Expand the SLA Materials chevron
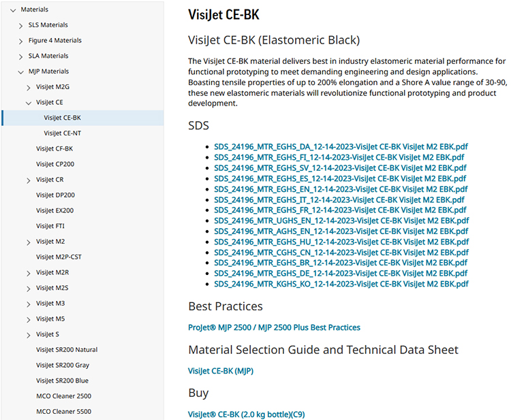 click(21, 56)
